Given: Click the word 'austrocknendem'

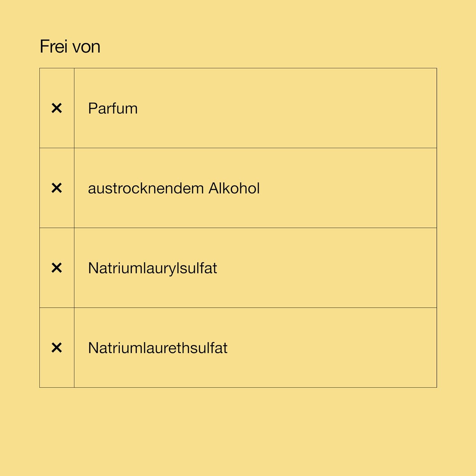Looking at the screenshot, I should [146, 188].
